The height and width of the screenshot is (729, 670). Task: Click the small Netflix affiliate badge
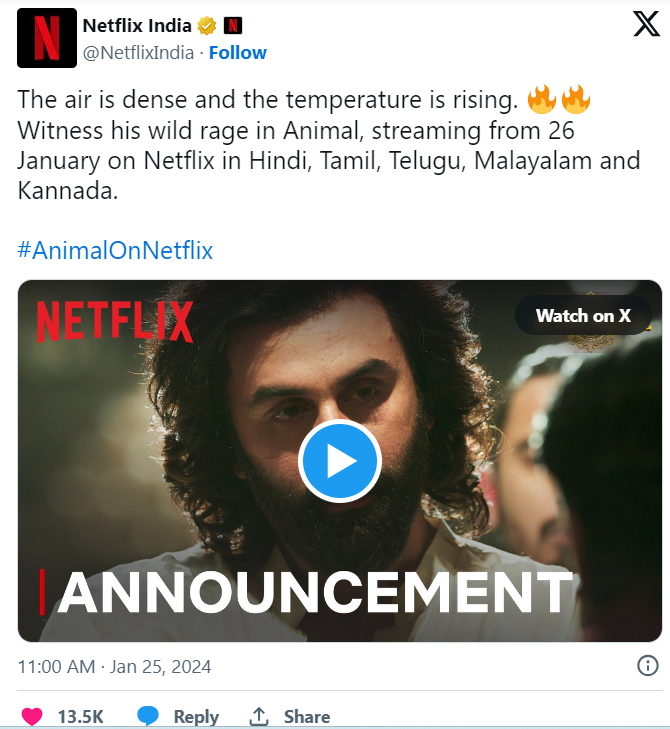(x=232, y=26)
